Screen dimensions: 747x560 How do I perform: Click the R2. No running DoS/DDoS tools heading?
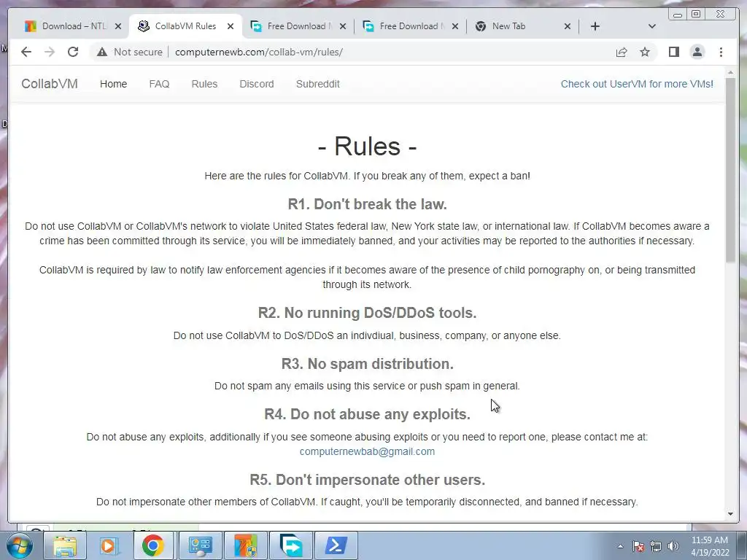[368, 313]
